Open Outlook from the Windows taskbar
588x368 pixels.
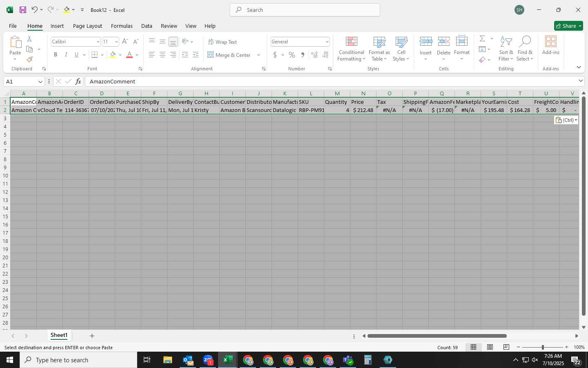point(188,360)
